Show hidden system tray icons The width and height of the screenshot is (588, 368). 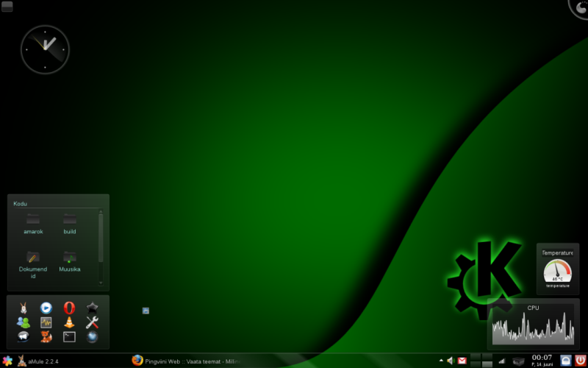point(442,361)
